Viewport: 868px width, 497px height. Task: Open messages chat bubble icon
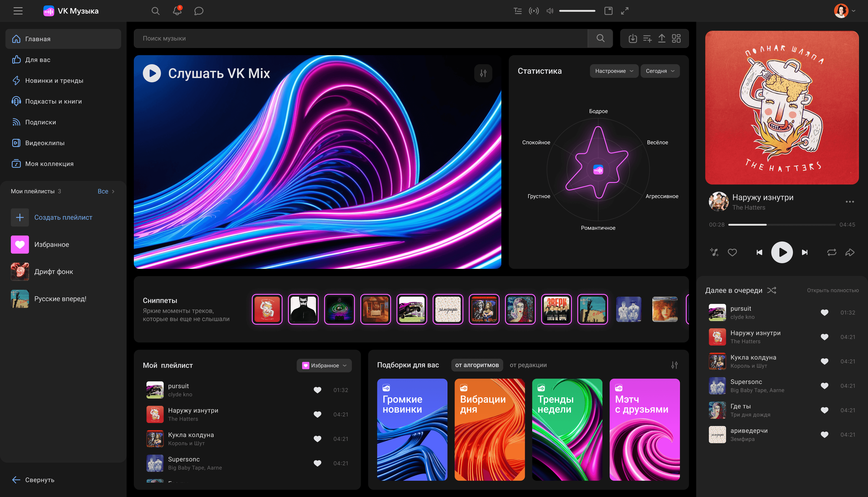coord(198,11)
